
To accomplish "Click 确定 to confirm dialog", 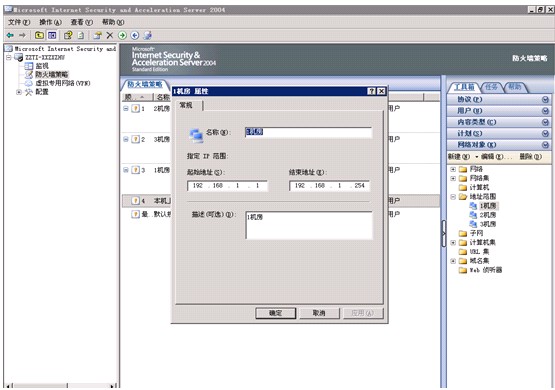I will point(275,313).
